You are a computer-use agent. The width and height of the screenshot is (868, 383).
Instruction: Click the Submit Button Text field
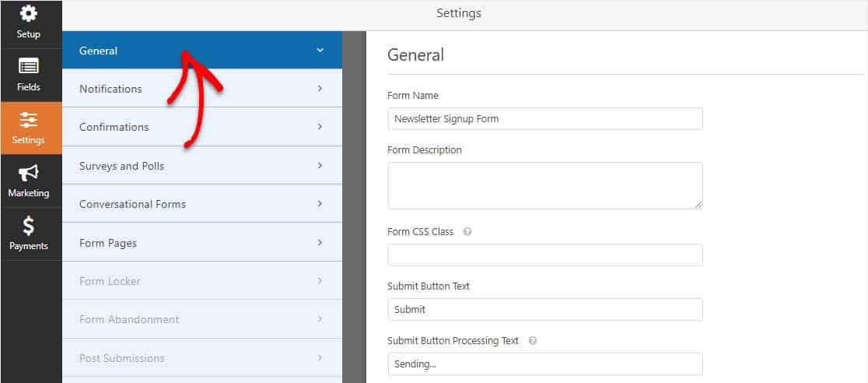coord(544,310)
